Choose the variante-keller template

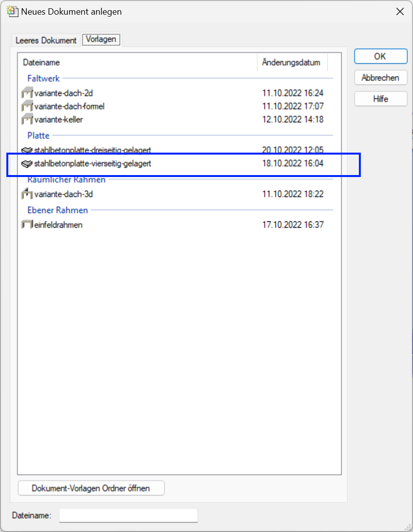tap(59, 119)
